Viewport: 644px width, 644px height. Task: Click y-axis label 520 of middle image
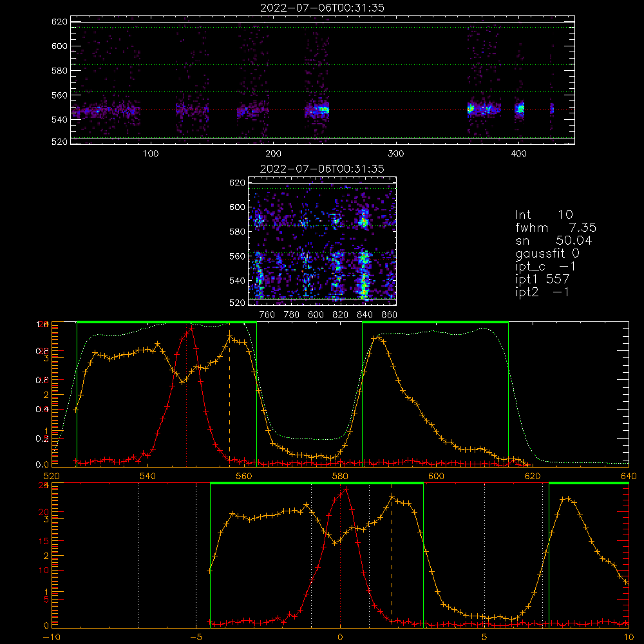pos(237,303)
